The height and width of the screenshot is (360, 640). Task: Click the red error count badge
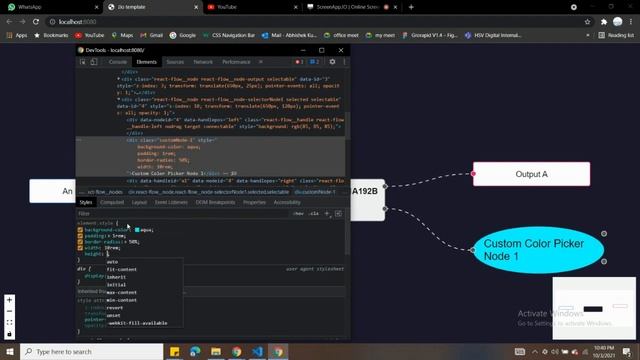[x=299, y=62]
